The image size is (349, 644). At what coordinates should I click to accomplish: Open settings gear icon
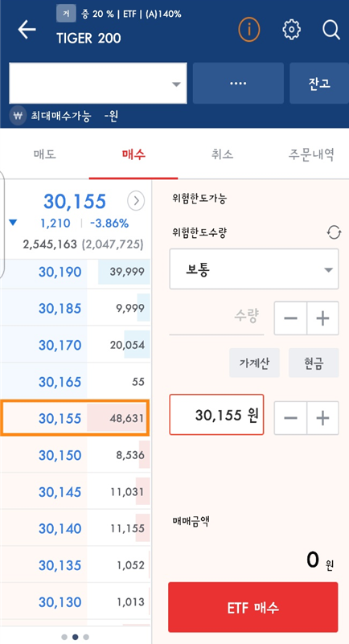[x=292, y=30]
